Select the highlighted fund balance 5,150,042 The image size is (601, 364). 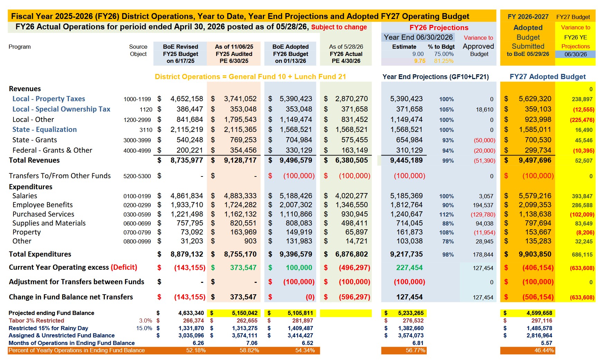click(x=245, y=313)
